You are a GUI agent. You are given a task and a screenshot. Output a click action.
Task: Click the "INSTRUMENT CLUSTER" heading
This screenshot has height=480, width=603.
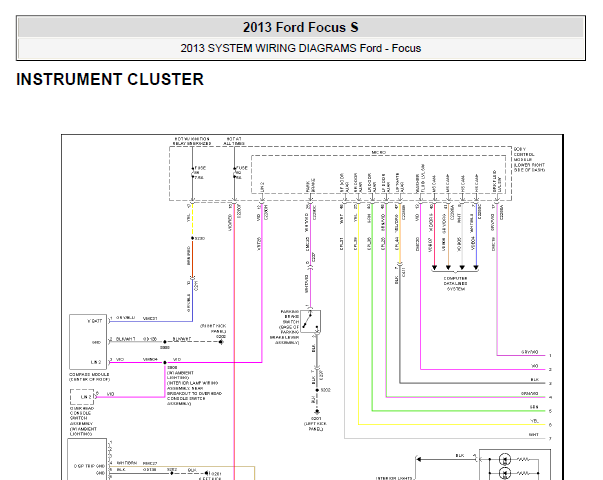click(110, 80)
